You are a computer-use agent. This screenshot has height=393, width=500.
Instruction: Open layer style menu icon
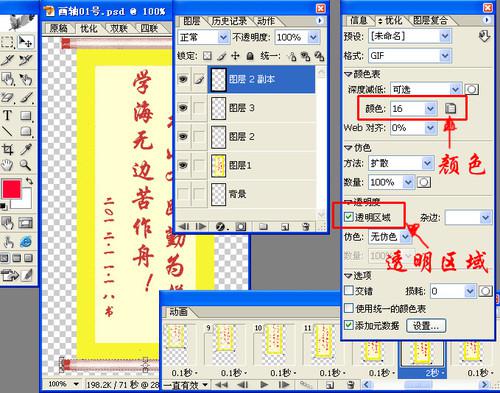[x=221, y=227]
